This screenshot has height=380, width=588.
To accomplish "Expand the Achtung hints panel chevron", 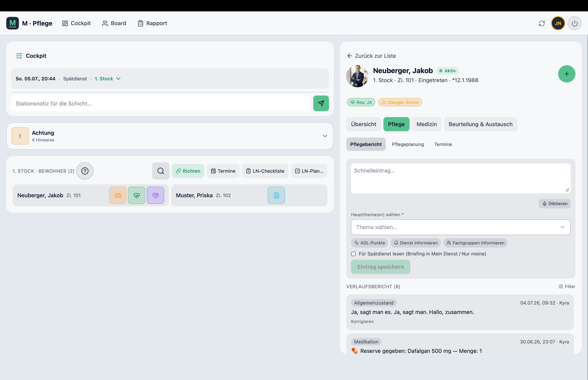I will click(325, 136).
